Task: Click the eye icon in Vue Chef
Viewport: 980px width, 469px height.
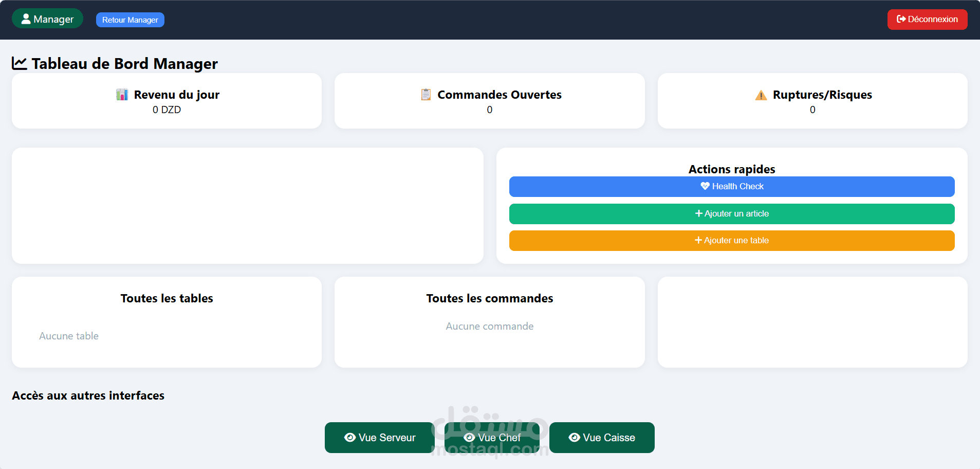Action: coord(469,437)
